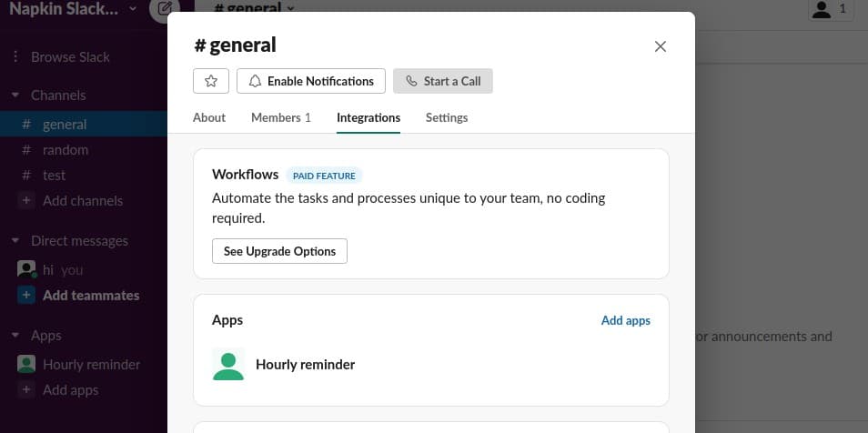The height and width of the screenshot is (433, 868).
Task: Click Add teammates in sidebar
Action: click(x=91, y=295)
